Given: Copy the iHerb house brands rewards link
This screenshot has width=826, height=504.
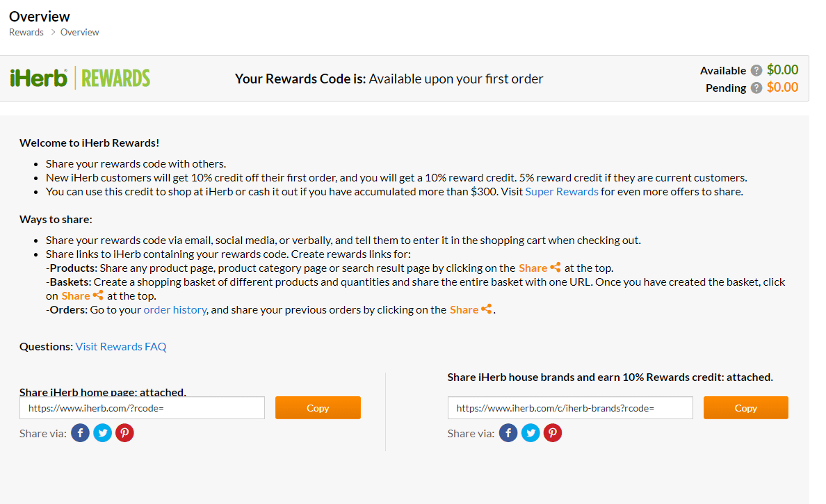Looking at the screenshot, I should pyautogui.click(x=745, y=408).
